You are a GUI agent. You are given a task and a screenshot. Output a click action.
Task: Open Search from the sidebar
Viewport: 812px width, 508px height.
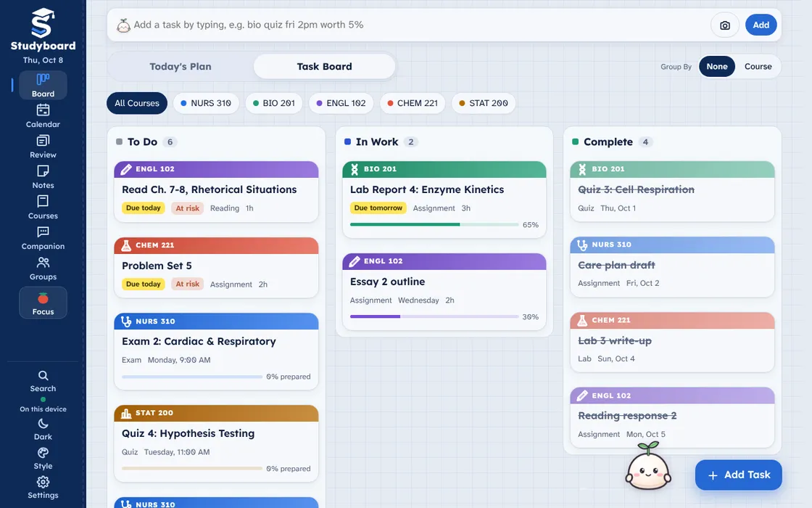(43, 381)
